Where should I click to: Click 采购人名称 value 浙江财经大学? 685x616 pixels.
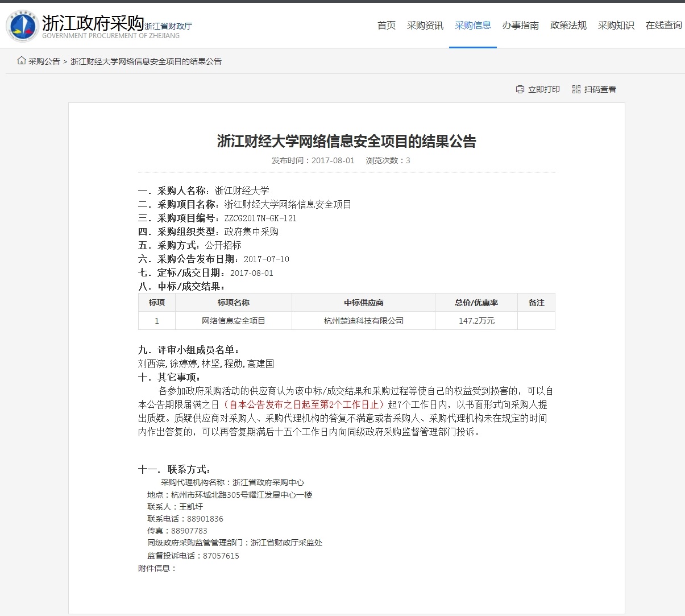point(242,191)
